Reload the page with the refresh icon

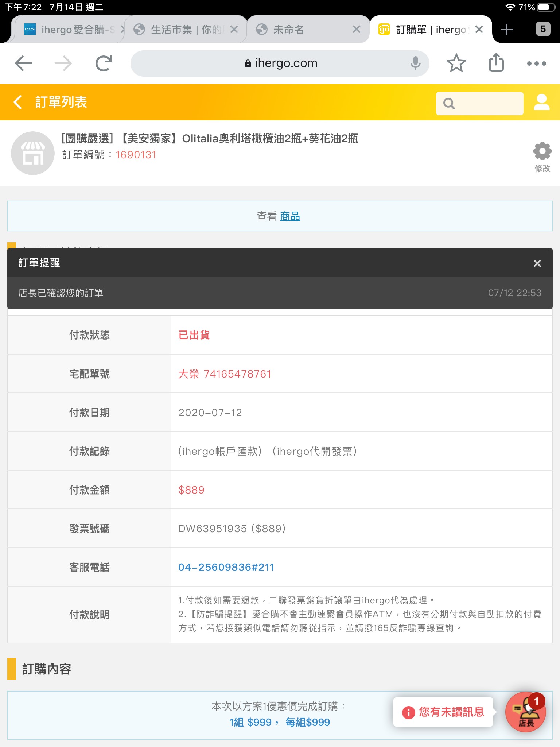[104, 63]
